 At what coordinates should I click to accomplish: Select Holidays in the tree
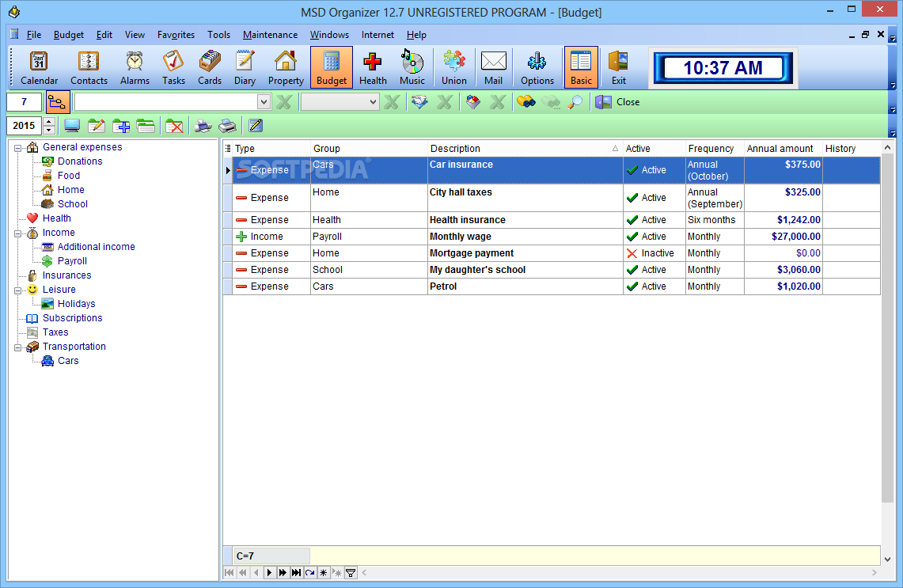click(x=76, y=304)
